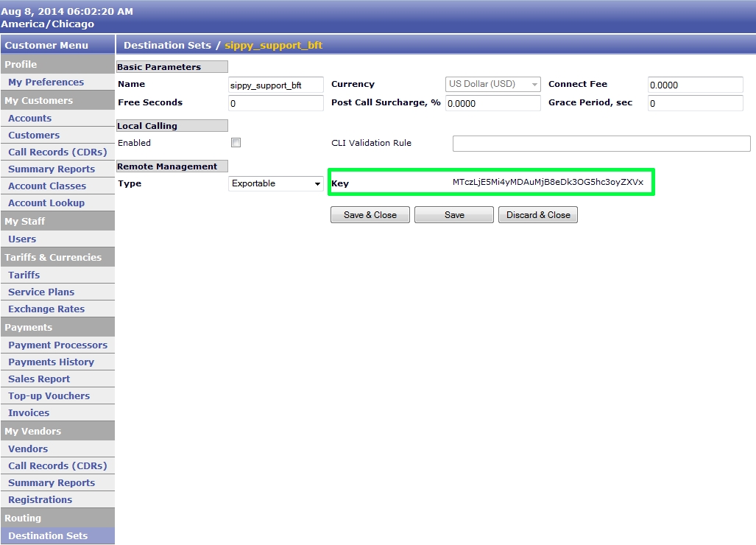The width and height of the screenshot is (756, 545).
Task: Open the Currency dropdown
Action: click(x=534, y=84)
